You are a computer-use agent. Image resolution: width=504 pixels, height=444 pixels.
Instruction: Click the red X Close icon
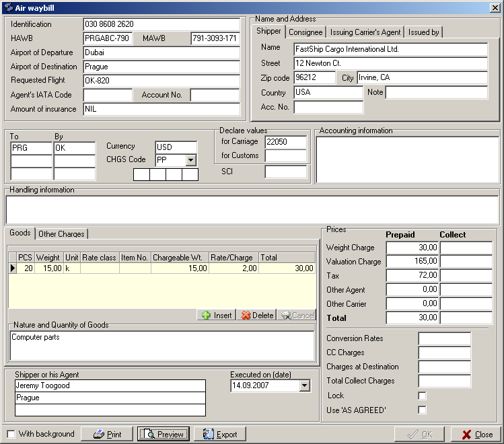[x=466, y=435]
